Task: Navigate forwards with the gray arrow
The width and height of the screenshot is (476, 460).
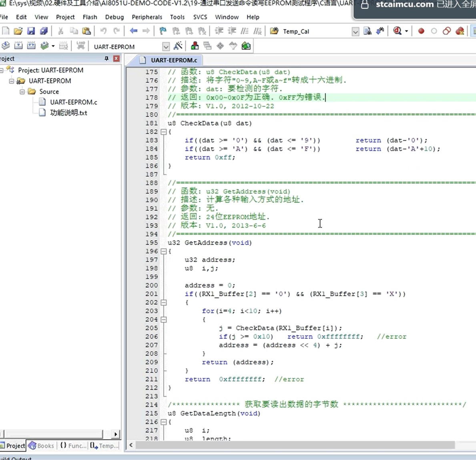Action: tap(146, 31)
